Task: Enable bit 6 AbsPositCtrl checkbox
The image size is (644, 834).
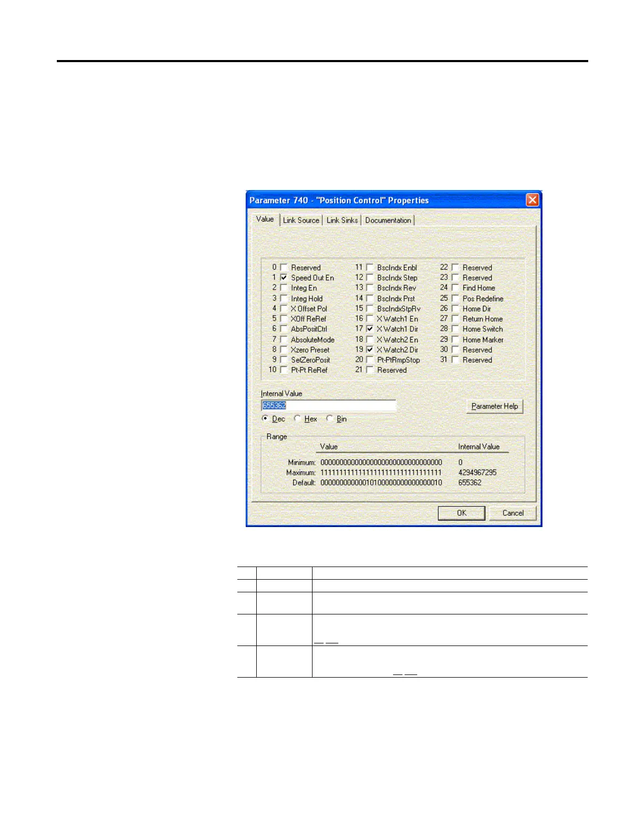Action: tap(284, 329)
